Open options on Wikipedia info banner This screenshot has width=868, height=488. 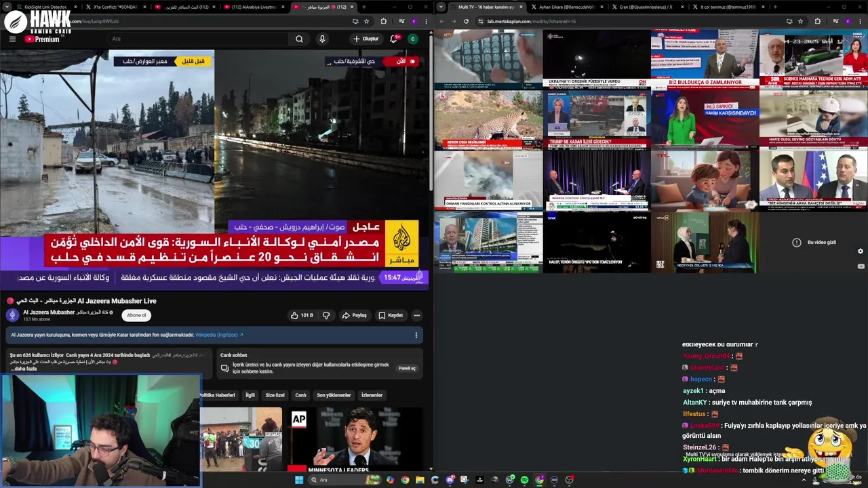click(416, 335)
